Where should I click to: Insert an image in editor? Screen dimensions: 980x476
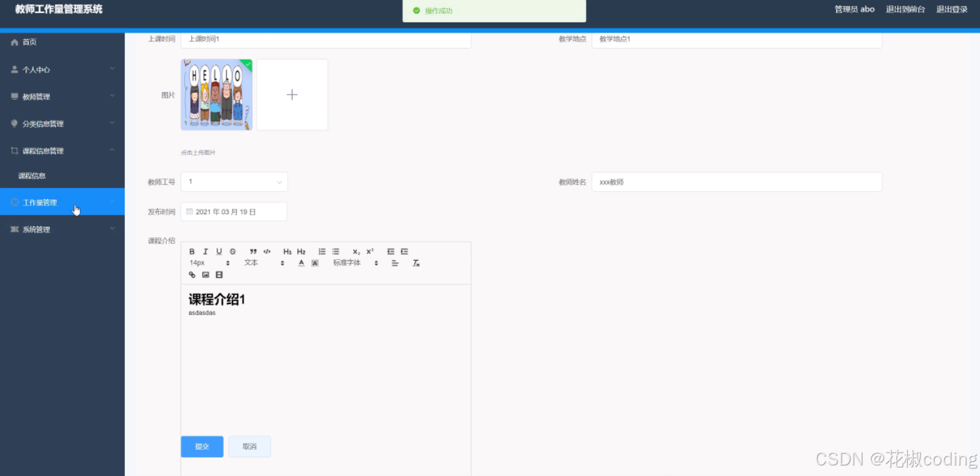205,275
